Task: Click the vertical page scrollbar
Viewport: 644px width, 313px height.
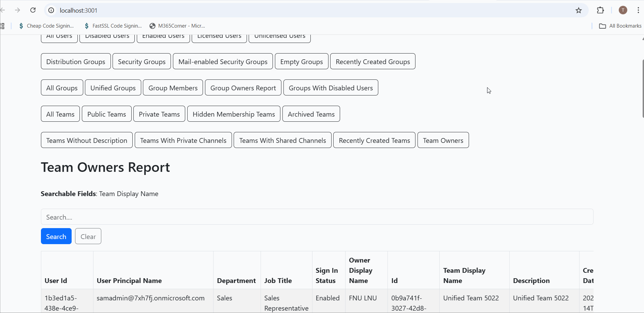Action: [643, 89]
